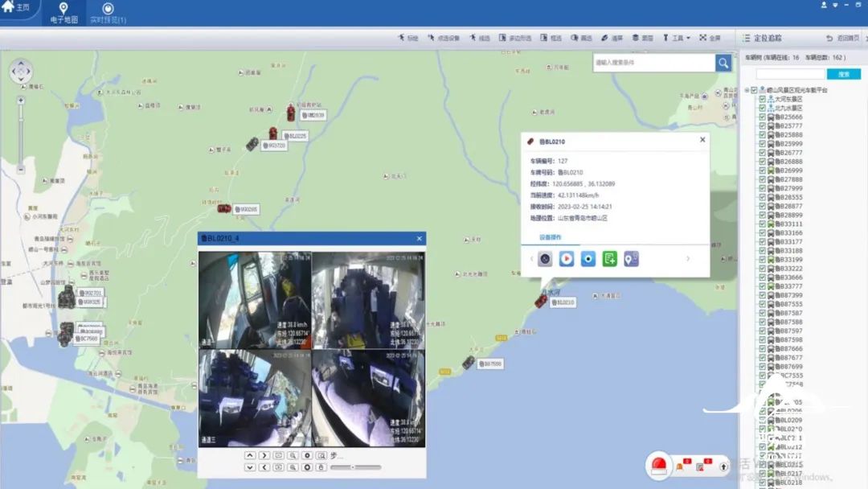Click the green document-add icon in popup
This screenshot has height=489, width=868.
(x=610, y=259)
